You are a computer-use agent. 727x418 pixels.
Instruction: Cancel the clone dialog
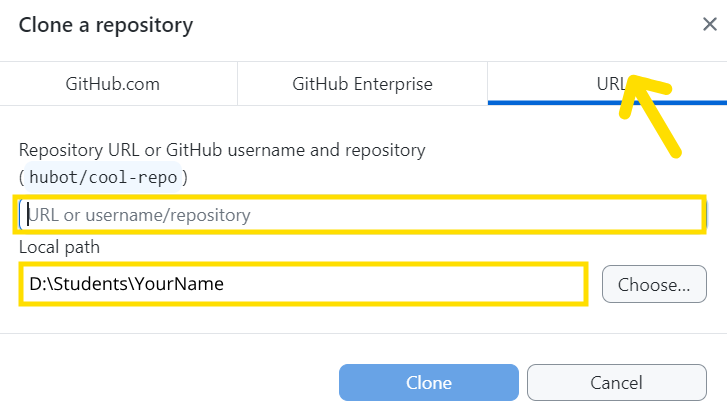coord(617,382)
